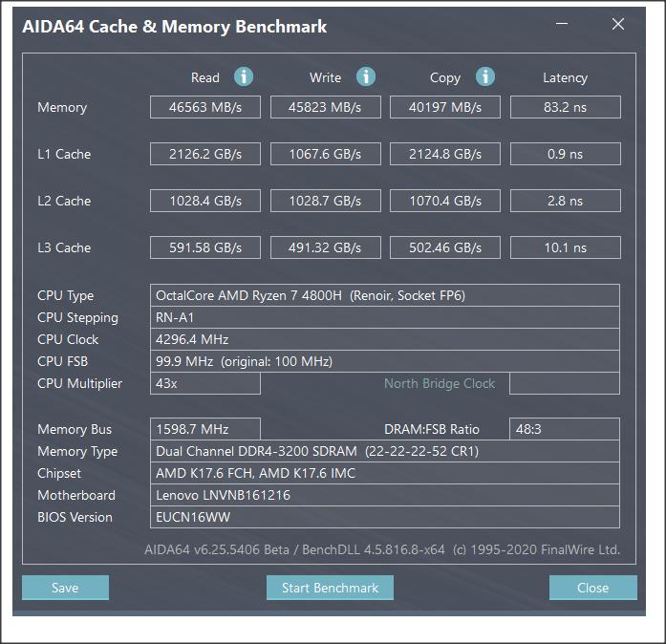Image resolution: width=666 pixels, height=644 pixels.
Task: Click the Memory Bus value 1598.7 MHz
Action: click(x=205, y=429)
